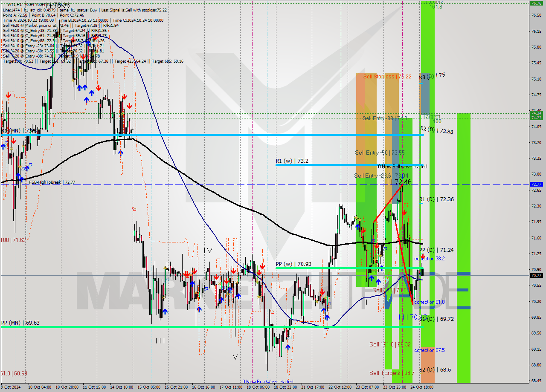
Task: Click the 'correction 87.5' label
Action: (x=430, y=350)
